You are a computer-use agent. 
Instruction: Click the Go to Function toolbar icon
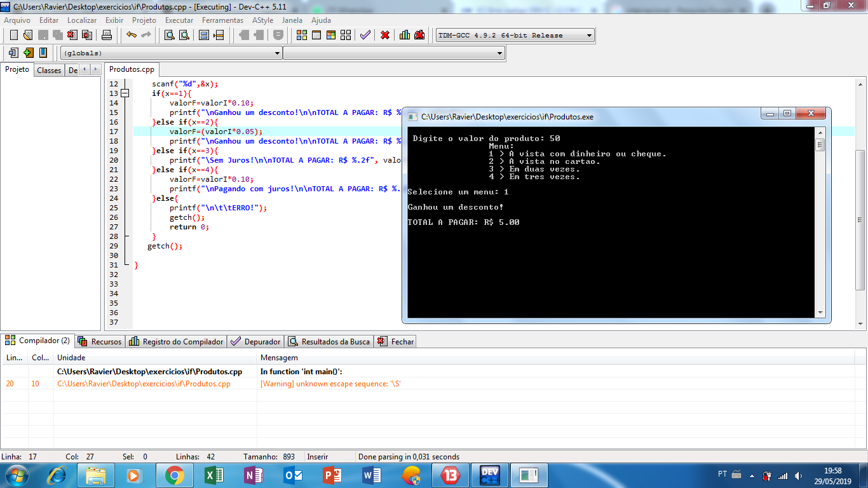[204, 35]
